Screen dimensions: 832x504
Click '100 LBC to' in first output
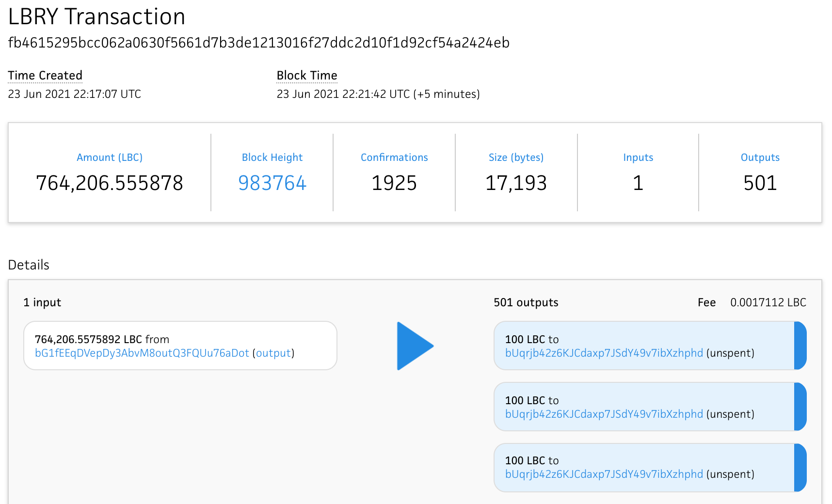[x=532, y=339]
